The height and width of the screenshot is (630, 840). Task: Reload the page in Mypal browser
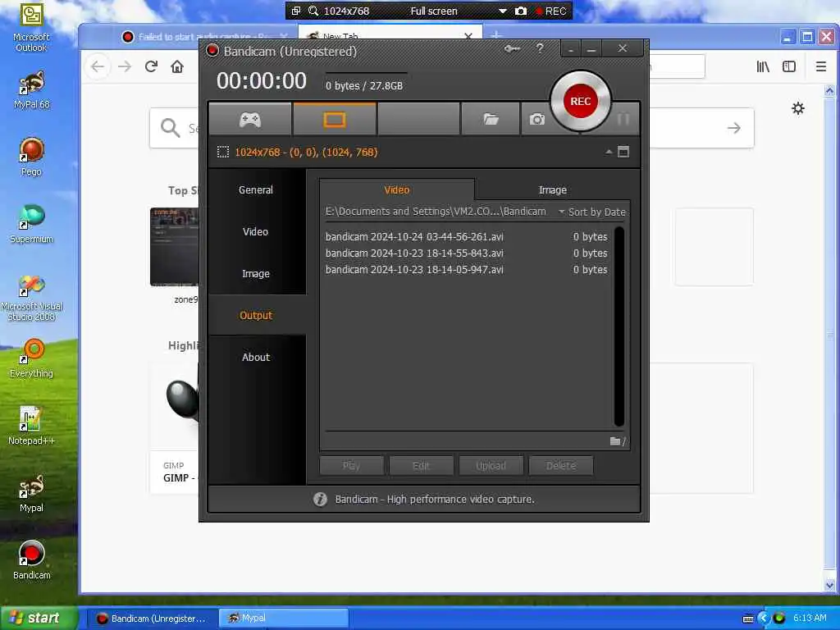151,66
